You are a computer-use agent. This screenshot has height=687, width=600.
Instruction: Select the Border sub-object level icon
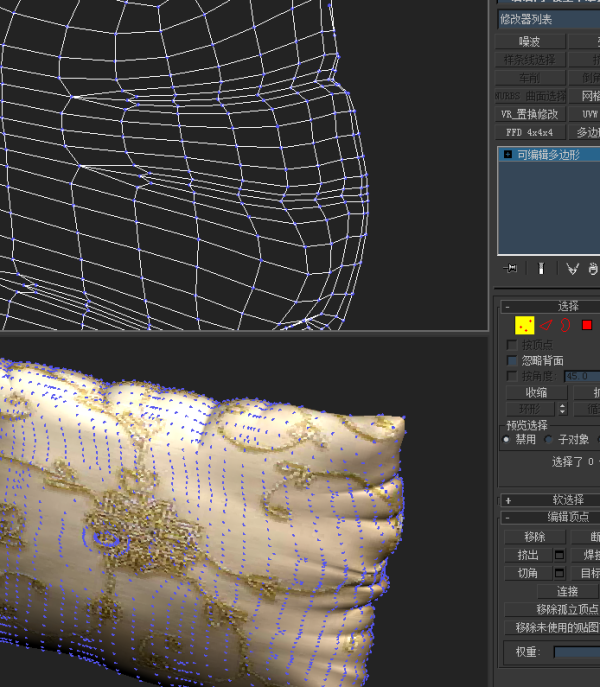pyautogui.click(x=565, y=325)
